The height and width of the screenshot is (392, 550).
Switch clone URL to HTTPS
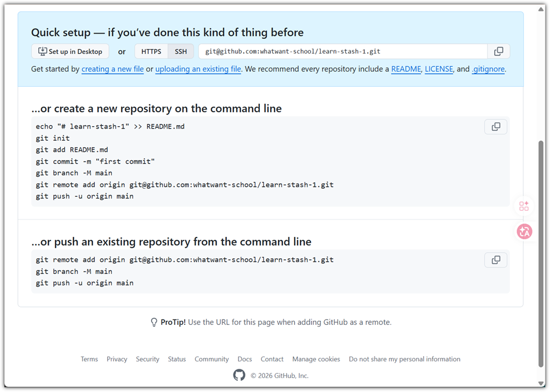click(x=151, y=52)
